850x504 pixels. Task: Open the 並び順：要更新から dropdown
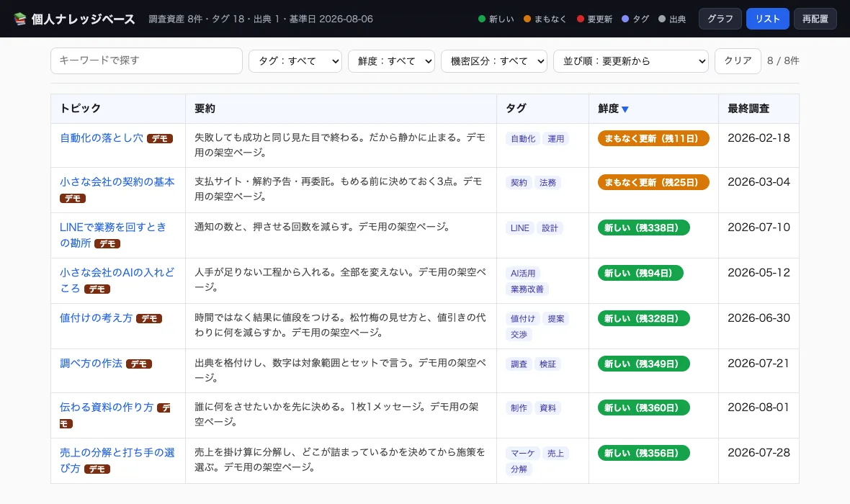pyautogui.click(x=631, y=60)
